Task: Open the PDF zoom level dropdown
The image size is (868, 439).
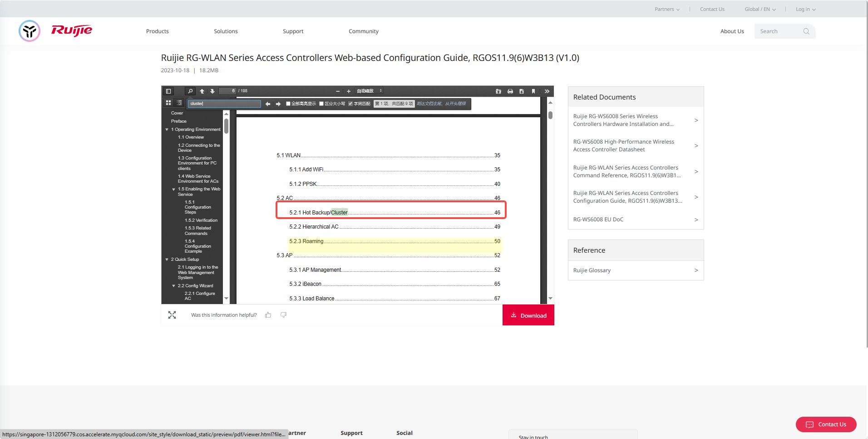Action: [369, 91]
